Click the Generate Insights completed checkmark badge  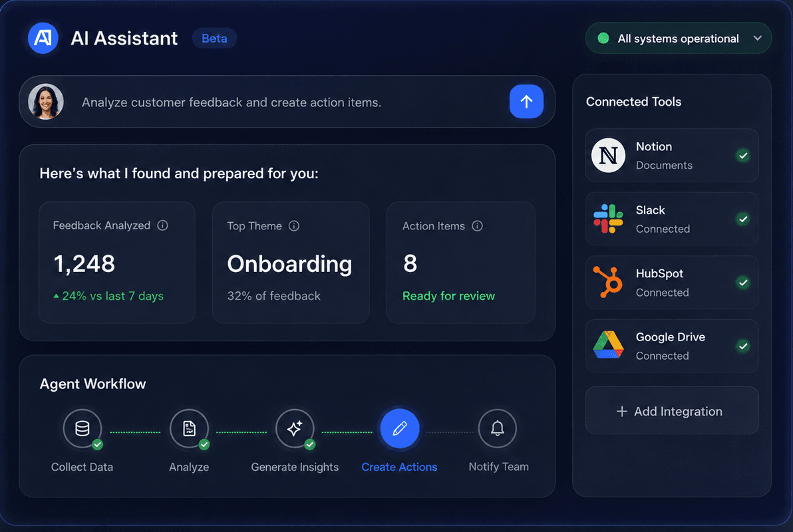pos(310,444)
